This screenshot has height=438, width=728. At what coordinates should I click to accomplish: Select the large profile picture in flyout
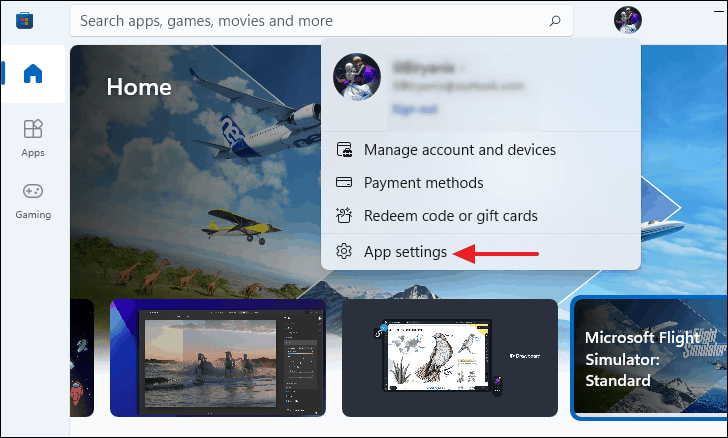357,77
